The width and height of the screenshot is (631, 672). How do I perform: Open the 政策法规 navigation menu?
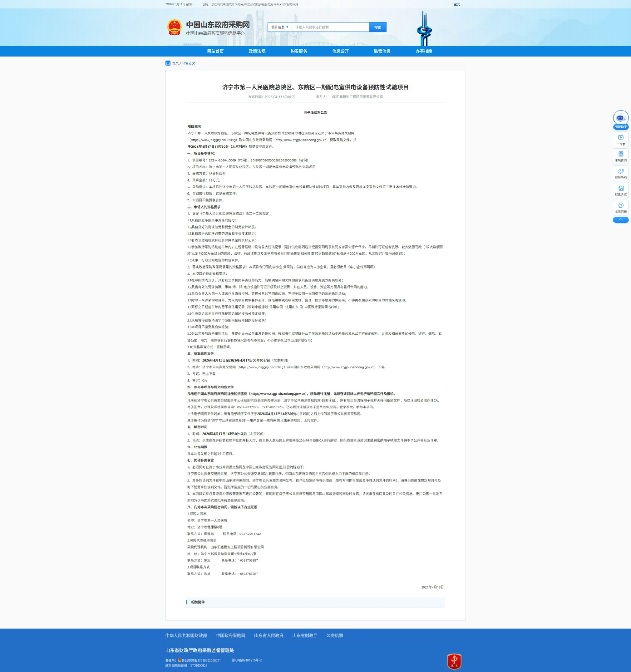[x=257, y=51]
